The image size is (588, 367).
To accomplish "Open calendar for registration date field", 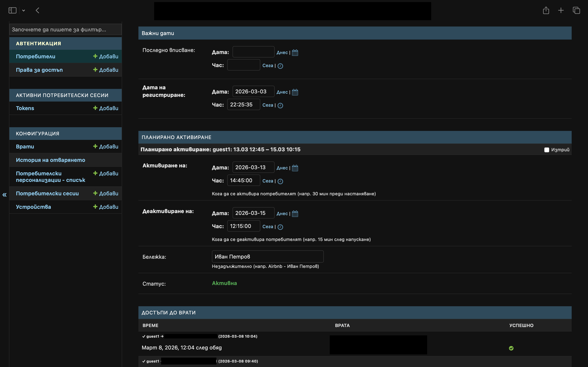I will (295, 92).
